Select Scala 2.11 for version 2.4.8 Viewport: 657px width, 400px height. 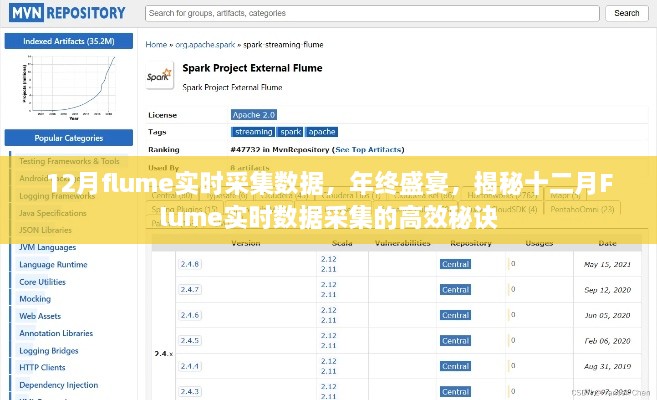point(329,269)
